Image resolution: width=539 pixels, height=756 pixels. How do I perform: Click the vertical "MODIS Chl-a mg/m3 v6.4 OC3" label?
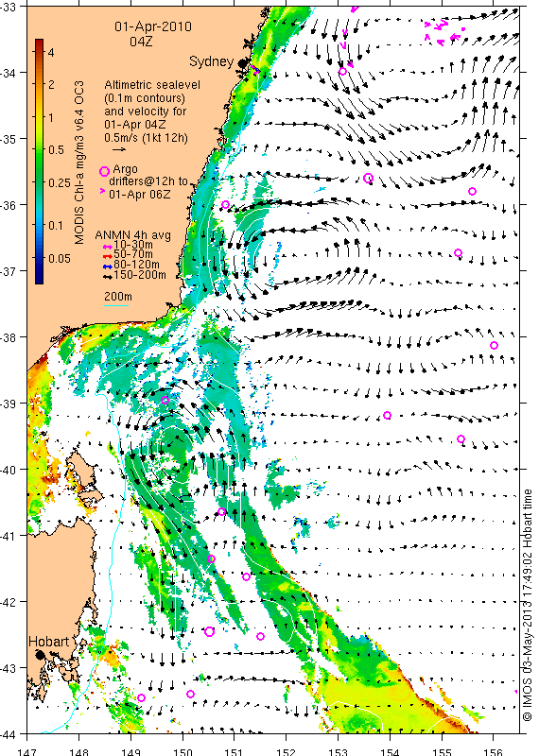[79, 163]
